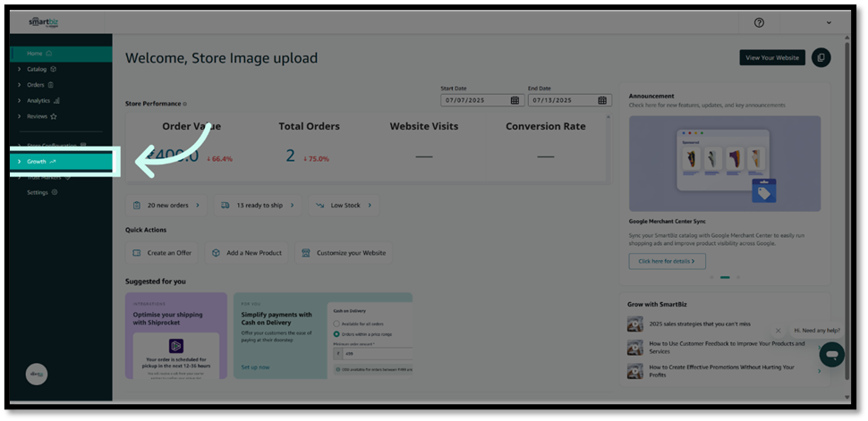Select 'Available for all orders' radio button
868x421 pixels.
(x=336, y=324)
